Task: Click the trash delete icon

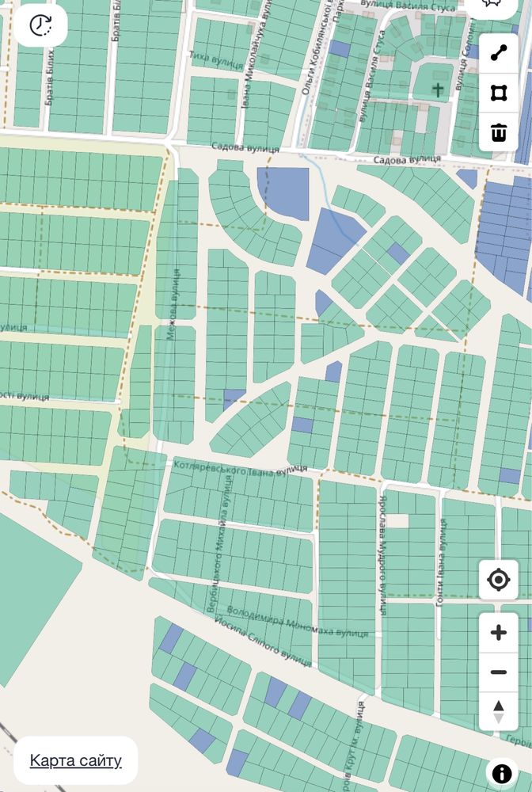Action: coord(499,132)
